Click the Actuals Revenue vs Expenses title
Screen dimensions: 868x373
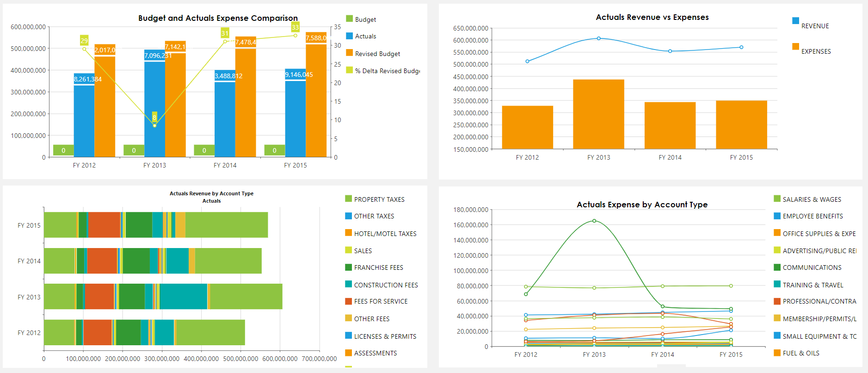point(652,17)
